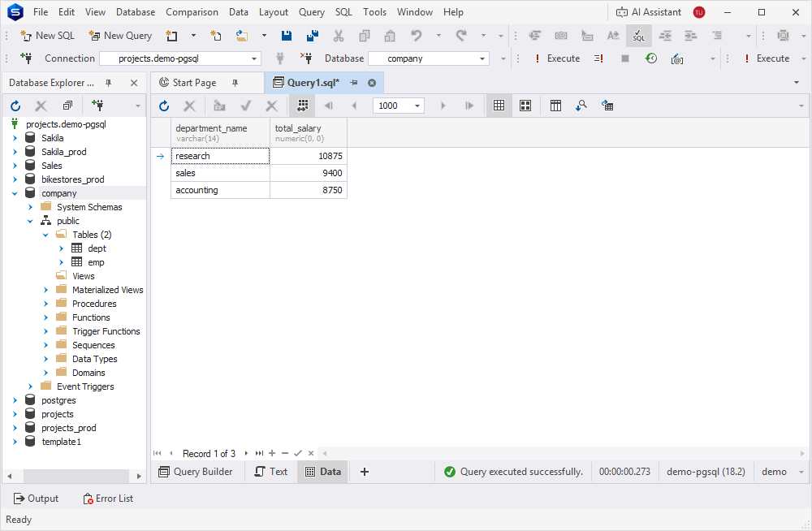The height and width of the screenshot is (531, 812).
Task: Open the Database menu
Action: click(135, 12)
